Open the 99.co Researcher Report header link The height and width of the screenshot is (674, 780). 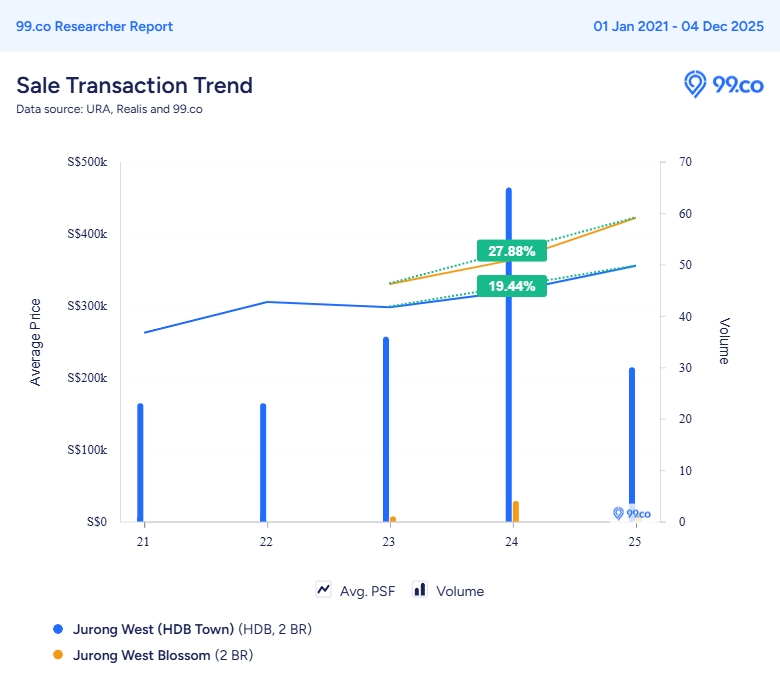coord(95,26)
